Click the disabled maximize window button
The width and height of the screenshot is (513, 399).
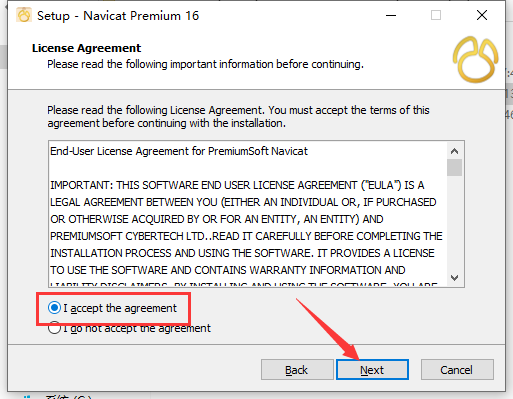pos(436,15)
